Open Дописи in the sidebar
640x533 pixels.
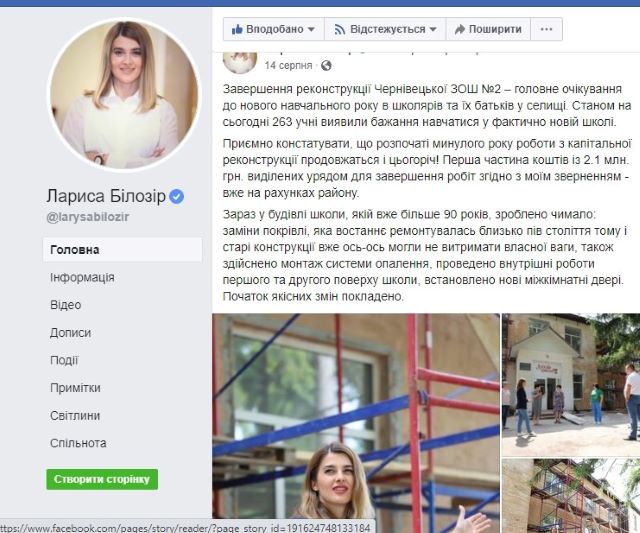[x=70, y=333]
